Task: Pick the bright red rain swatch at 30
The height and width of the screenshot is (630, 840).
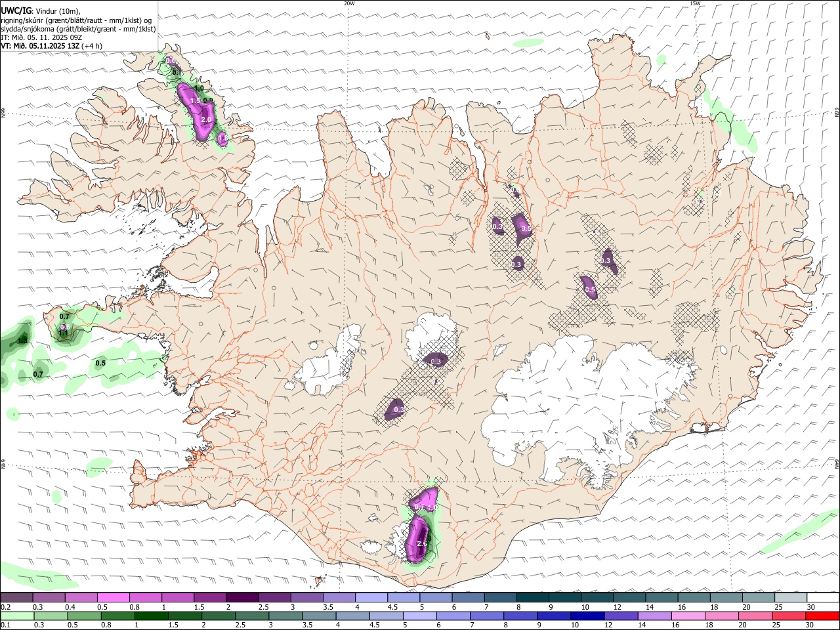Action: click(823, 616)
